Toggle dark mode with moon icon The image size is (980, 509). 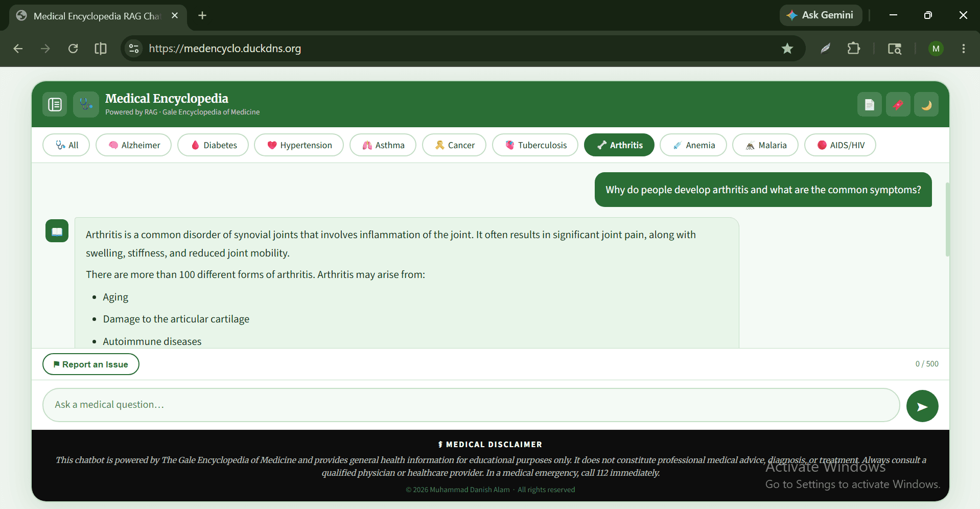click(926, 105)
